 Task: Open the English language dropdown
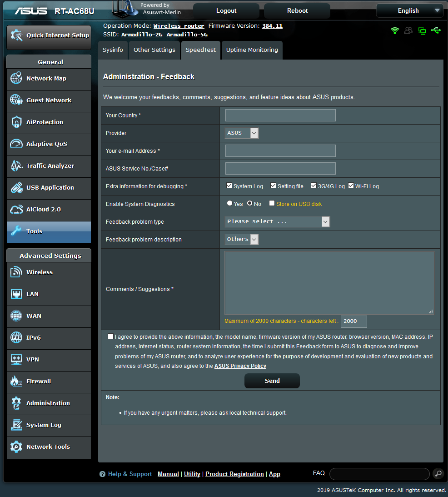click(x=410, y=11)
